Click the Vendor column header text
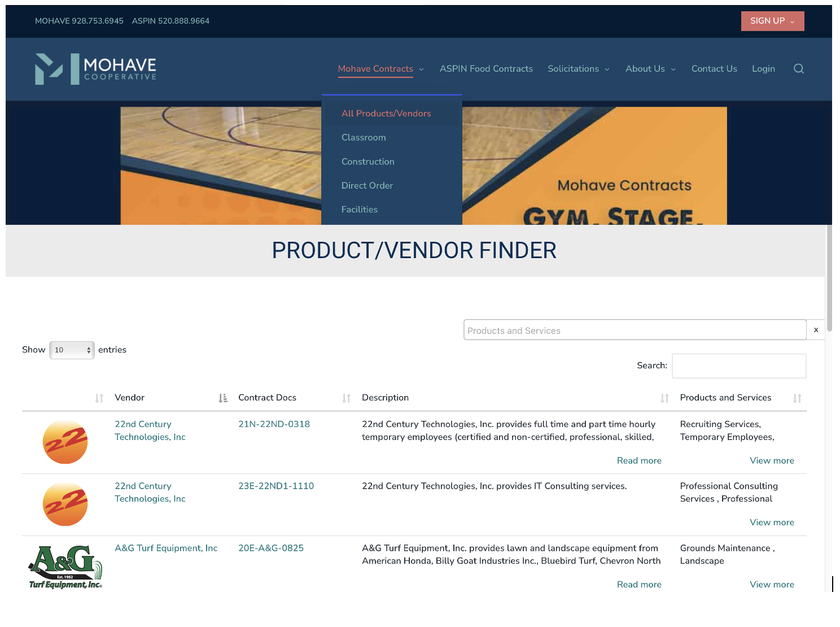The height and width of the screenshot is (627, 840). [x=129, y=398]
